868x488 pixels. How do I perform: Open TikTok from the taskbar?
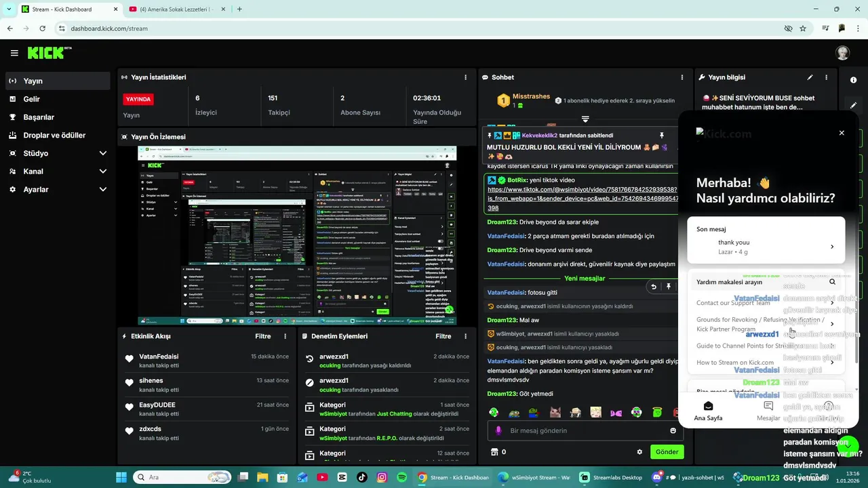click(361, 477)
